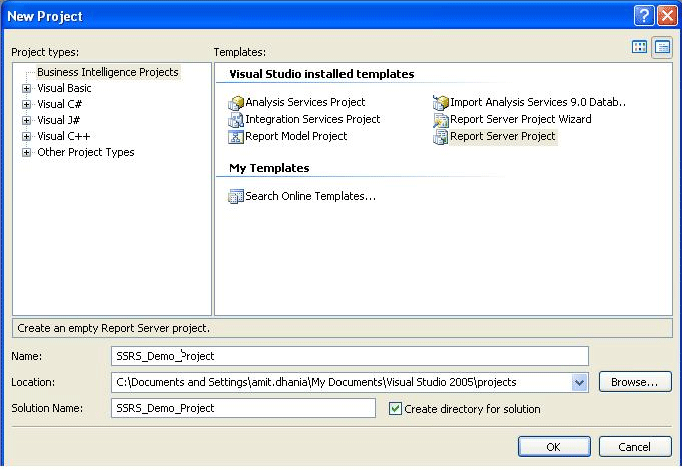Choose Import Analysis Services 9.0 Datab.. label
Viewport: 682px width, 470px height.
[x=538, y=102]
